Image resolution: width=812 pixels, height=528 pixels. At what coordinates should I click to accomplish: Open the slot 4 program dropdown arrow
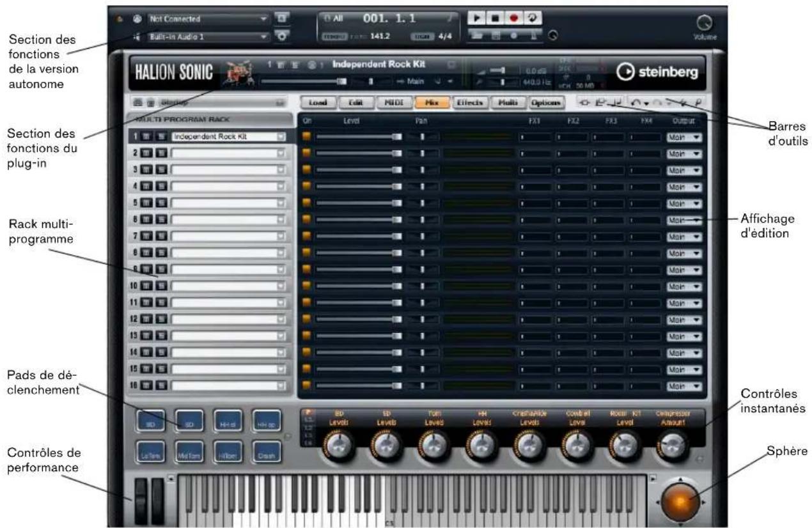click(281, 186)
